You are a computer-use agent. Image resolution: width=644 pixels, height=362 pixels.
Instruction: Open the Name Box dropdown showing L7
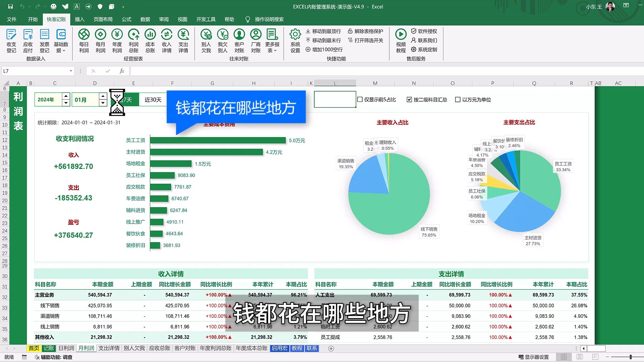point(70,71)
